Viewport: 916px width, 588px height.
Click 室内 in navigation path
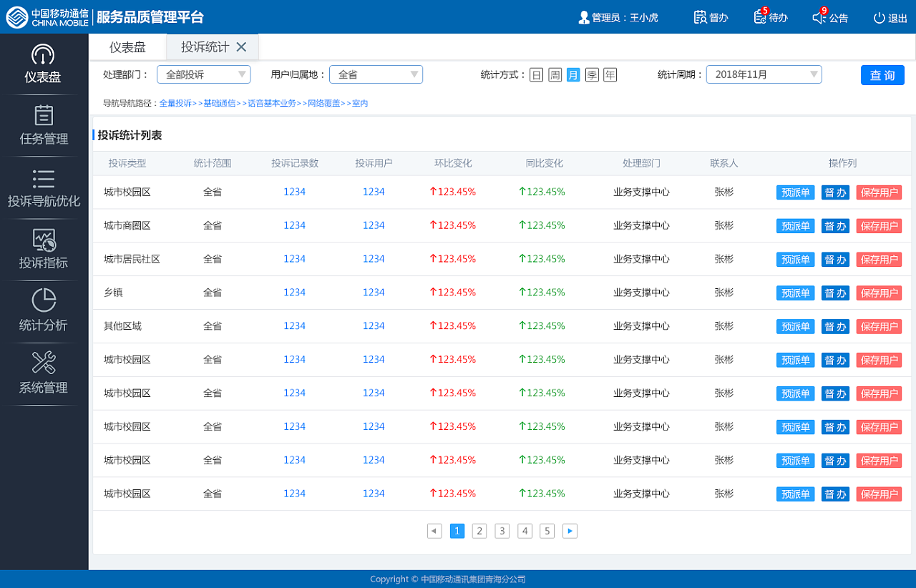tap(360, 104)
